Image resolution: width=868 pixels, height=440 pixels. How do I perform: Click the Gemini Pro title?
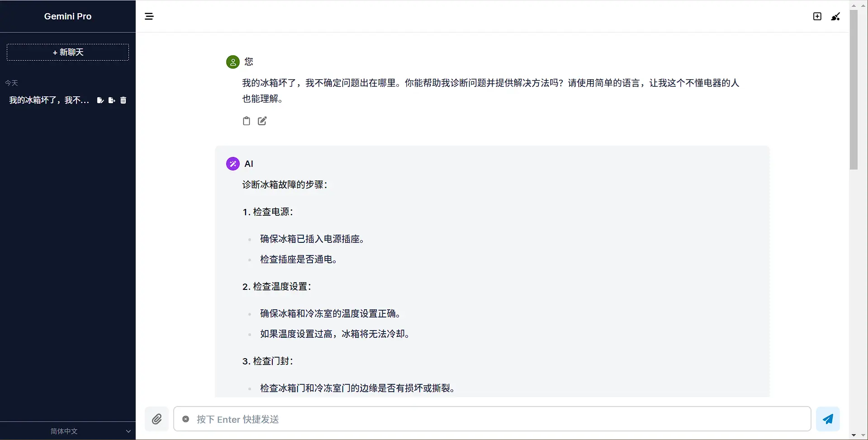click(68, 16)
